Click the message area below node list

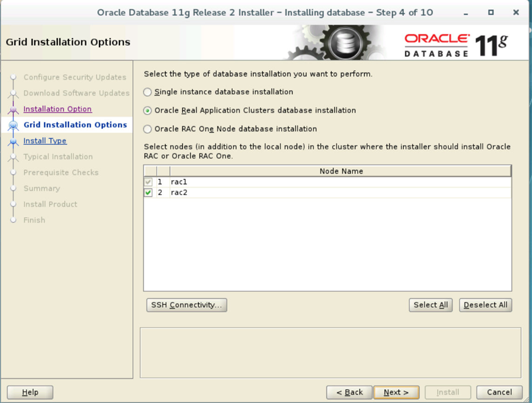pos(330,353)
